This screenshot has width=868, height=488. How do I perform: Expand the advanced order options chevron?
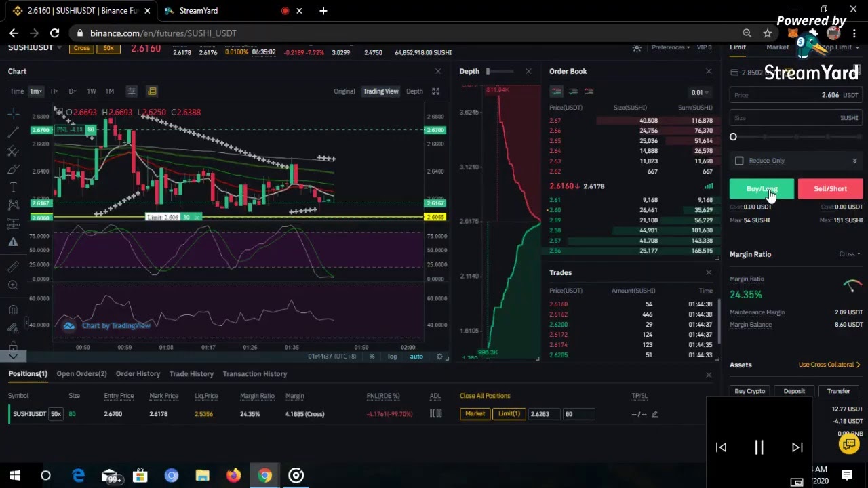pyautogui.click(x=854, y=161)
